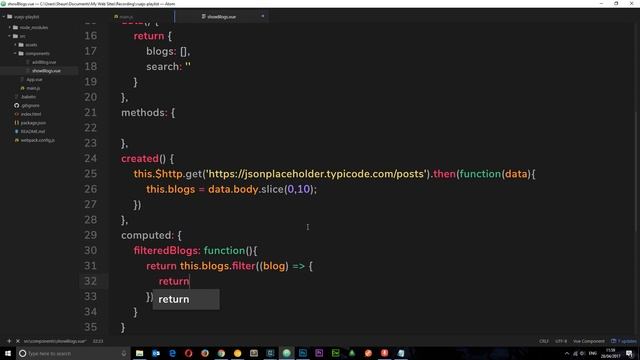Open Photoshop from the taskbar
Viewport: 640px width, 360px height.
[x=303, y=353]
